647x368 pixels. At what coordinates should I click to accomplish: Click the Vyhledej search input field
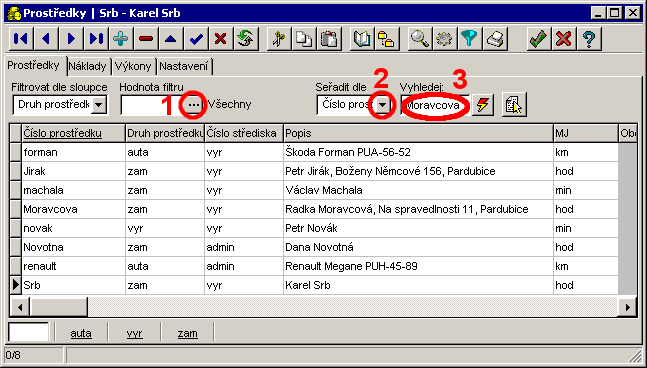point(434,105)
